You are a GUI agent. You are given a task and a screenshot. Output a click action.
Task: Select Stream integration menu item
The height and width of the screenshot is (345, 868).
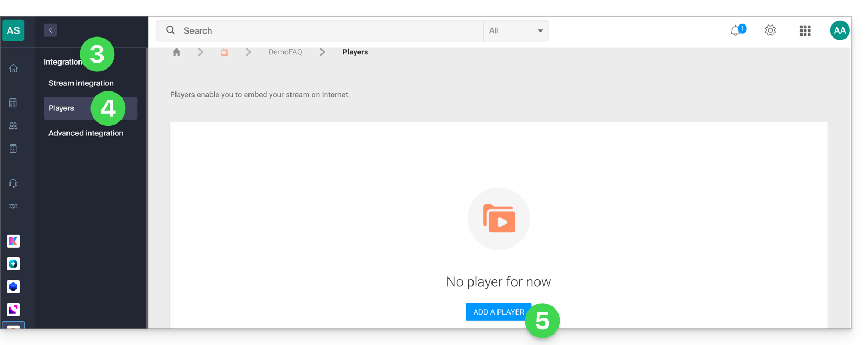coord(81,83)
